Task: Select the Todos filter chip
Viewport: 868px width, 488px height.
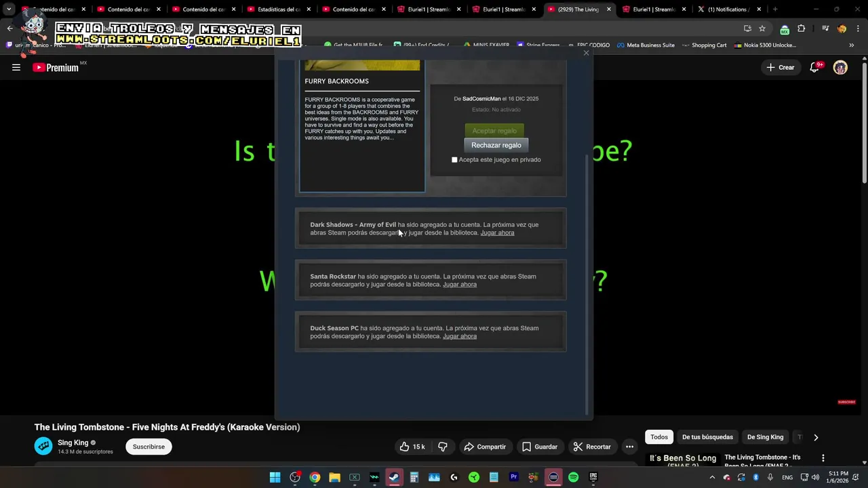Action: pos(659,437)
